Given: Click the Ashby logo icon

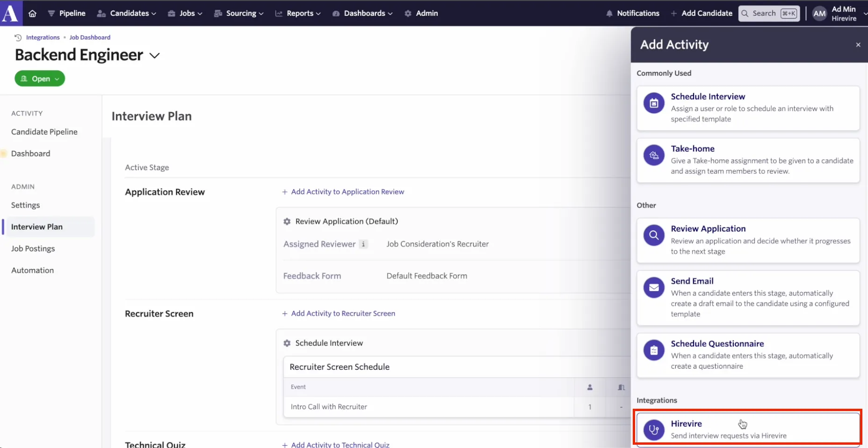Looking at the screenshot, I should (x=10, y=13).
